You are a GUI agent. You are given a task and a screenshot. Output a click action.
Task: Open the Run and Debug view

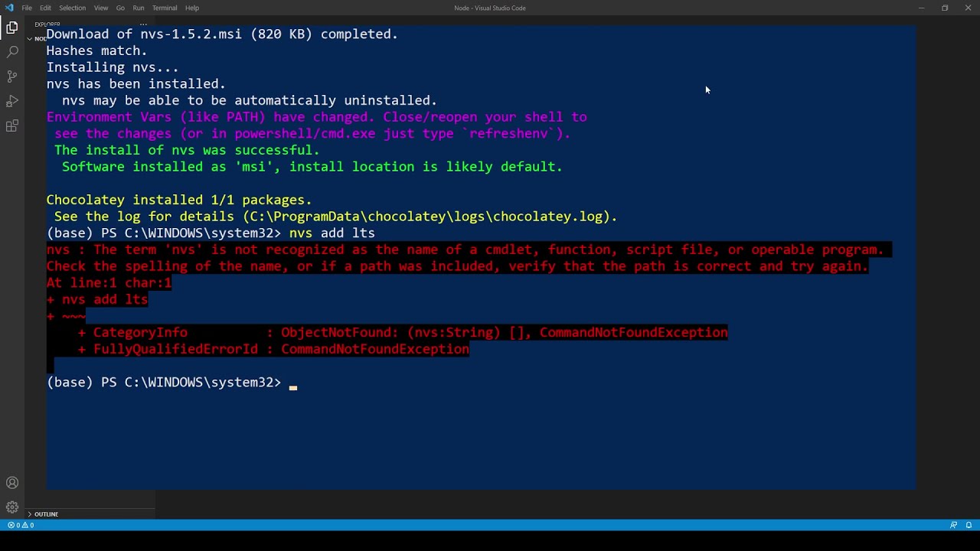12,101
